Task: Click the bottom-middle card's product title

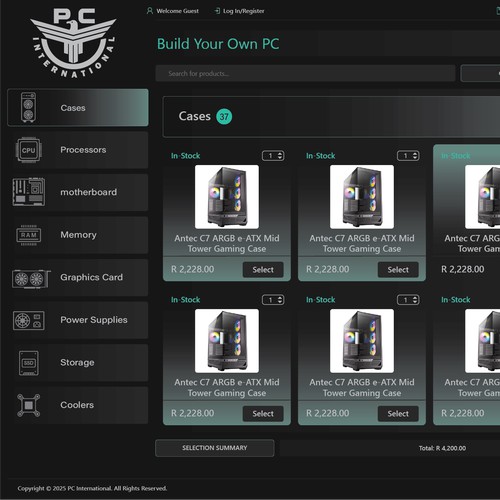Action: [362, 388]
